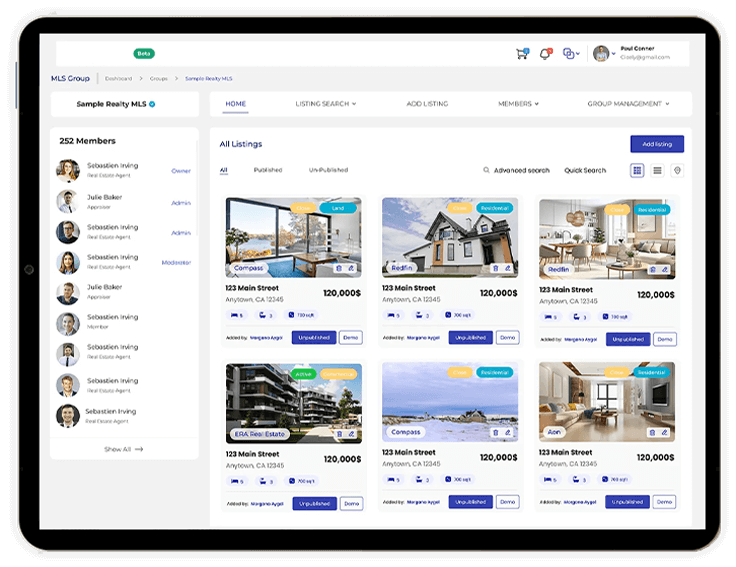The image size is (736, 567).
Task: Open the linked-squares switcher dropdown in header
Action: point(571,54)
